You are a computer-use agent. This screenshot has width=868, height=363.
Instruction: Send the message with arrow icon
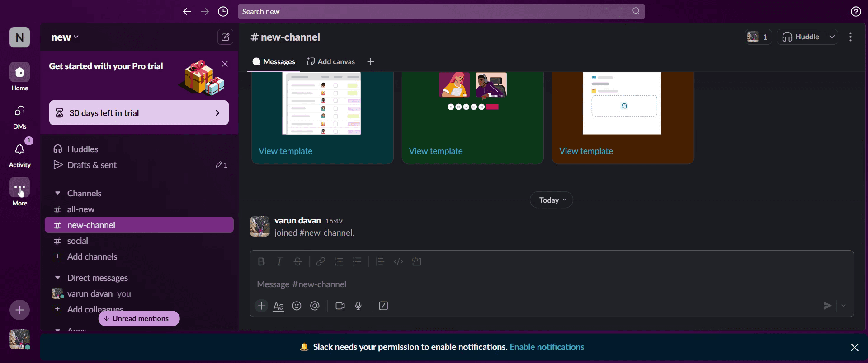(827, 306)
